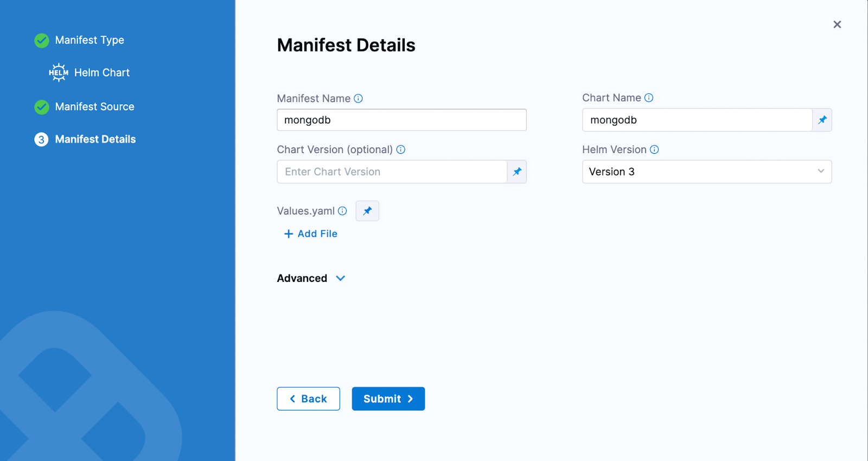The height and width of the screenshot is (461, 868).
Task: Click the Manifest Name info icon
Action: pyautogui.click(x=358, y=98)
